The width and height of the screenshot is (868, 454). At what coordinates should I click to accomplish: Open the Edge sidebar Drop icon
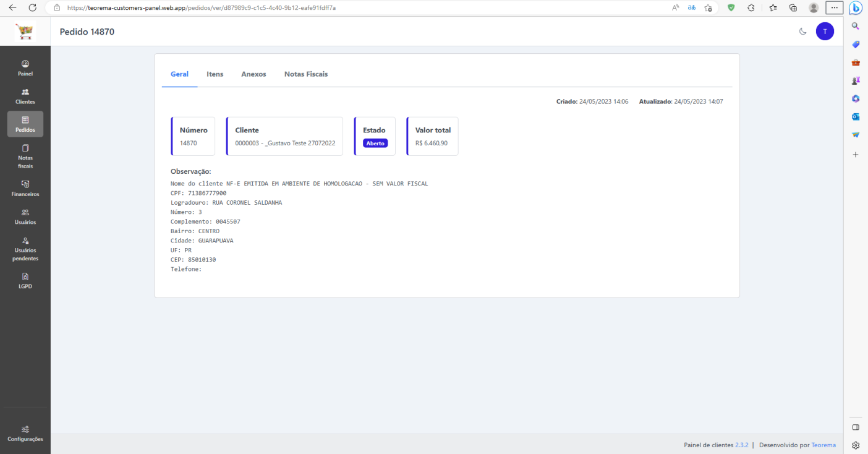pyautogui.click(x=856, y=134)
